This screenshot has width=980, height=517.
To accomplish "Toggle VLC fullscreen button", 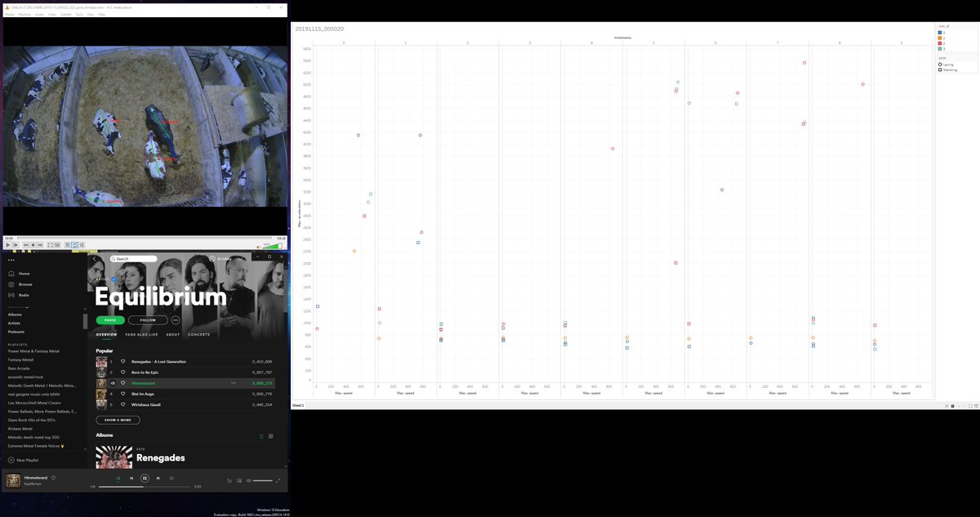I will [x=50, y=245].
